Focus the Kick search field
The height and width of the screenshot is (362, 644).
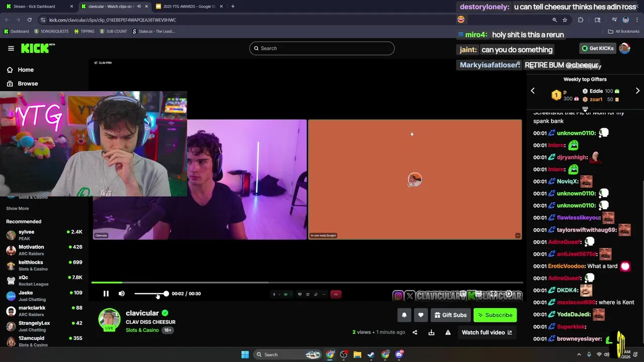pos(322,48)
